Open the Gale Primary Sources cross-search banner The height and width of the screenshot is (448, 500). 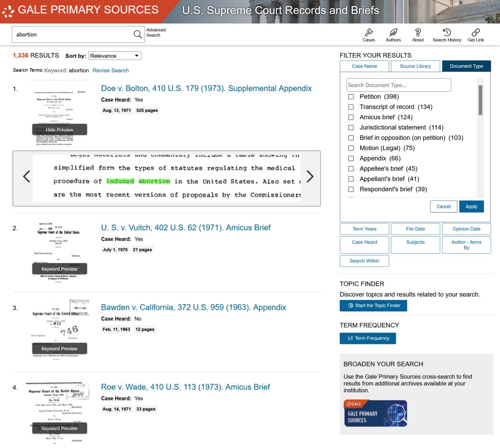pyautogui.click(x=375, y=413)
